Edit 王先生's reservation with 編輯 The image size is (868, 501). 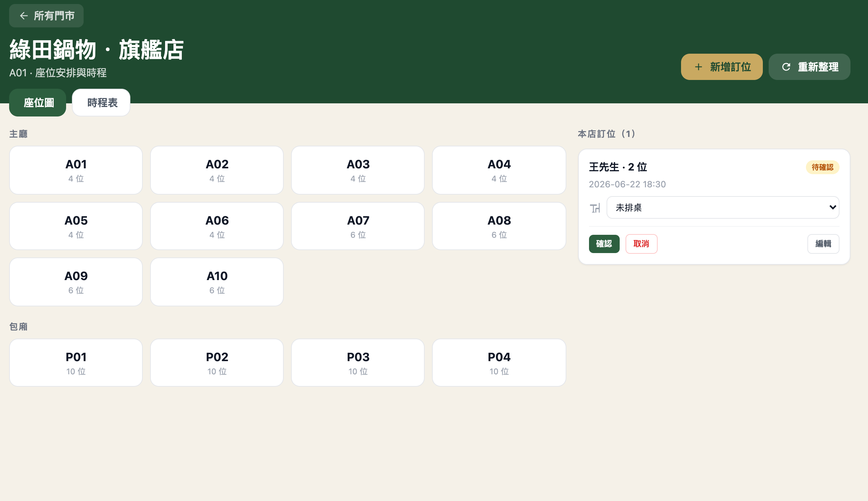coord(823,244)
